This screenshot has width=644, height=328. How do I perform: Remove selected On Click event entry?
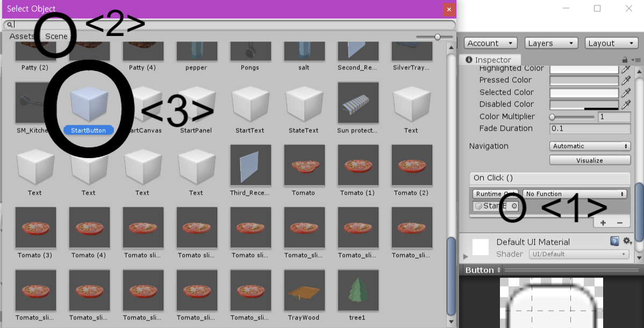click(620, 223)
